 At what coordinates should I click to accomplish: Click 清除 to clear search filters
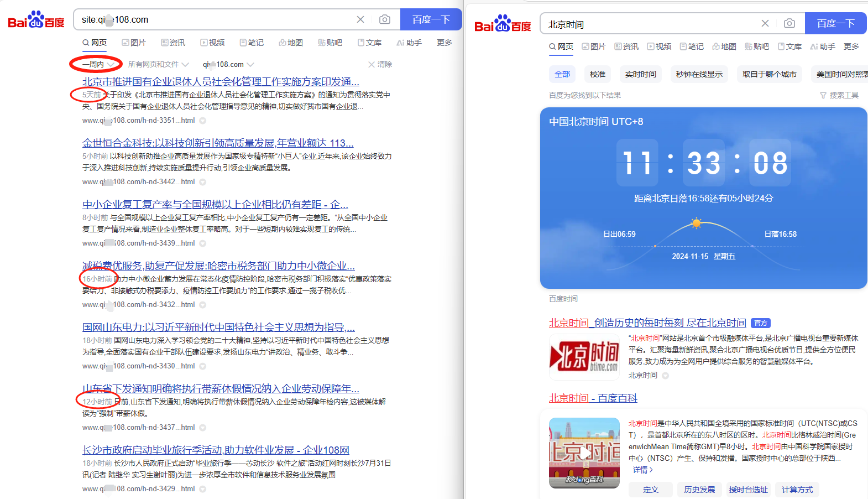pos(380,64)
